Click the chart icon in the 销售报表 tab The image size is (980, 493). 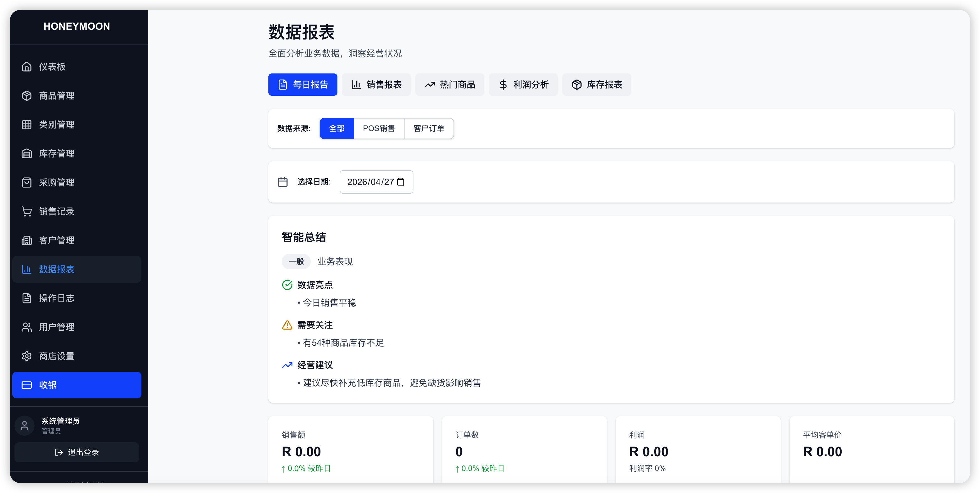pos(356,84)
